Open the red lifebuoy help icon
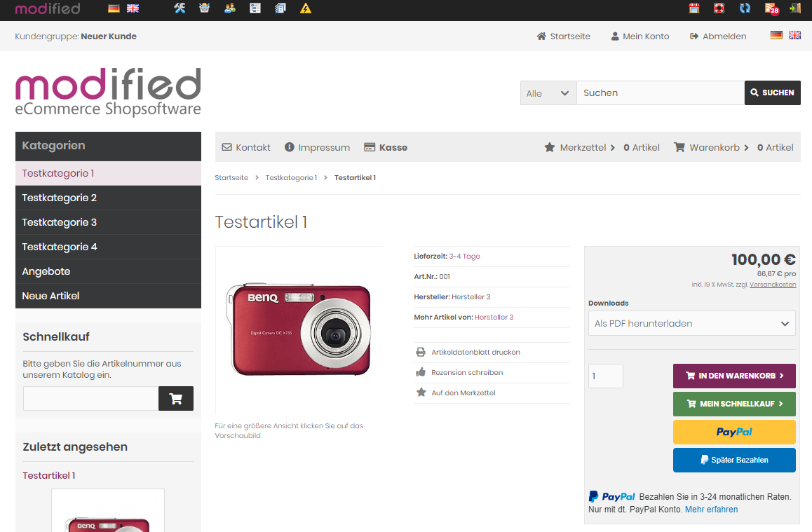The image size is (812, 532). point(719,8)
